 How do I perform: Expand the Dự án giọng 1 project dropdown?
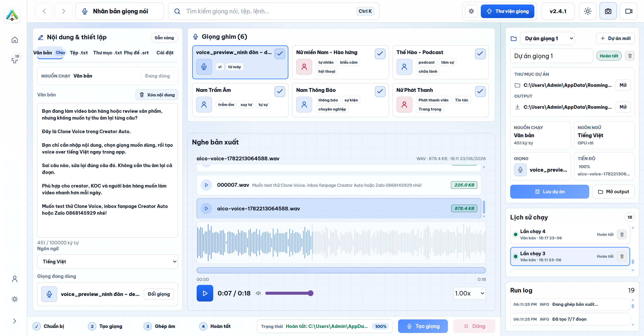[547, 38]
